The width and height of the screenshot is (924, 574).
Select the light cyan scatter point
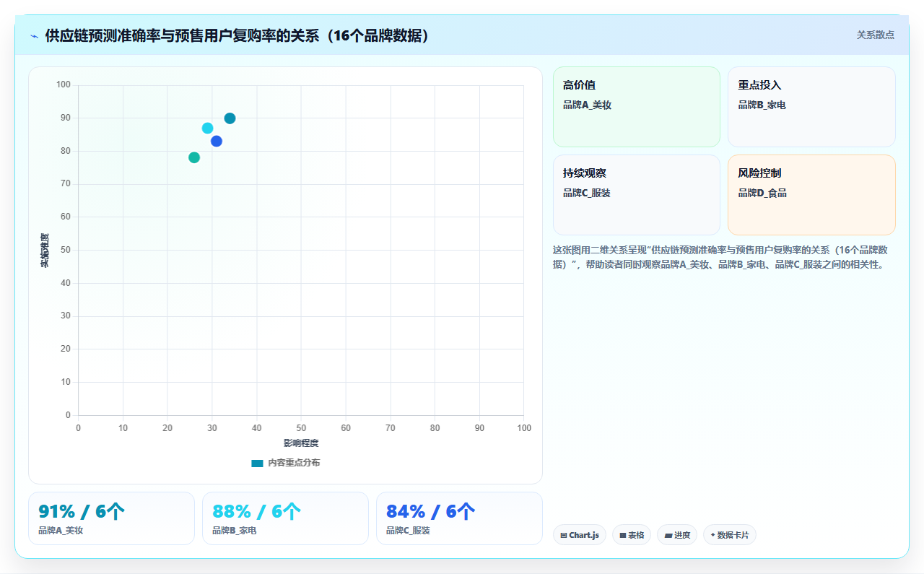pos(207,129)
